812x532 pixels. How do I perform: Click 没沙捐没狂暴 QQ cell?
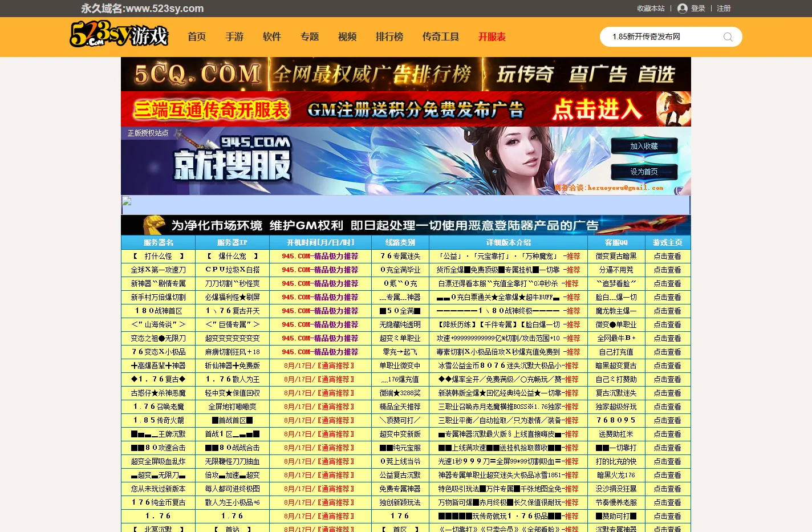[x=616, y=489]
